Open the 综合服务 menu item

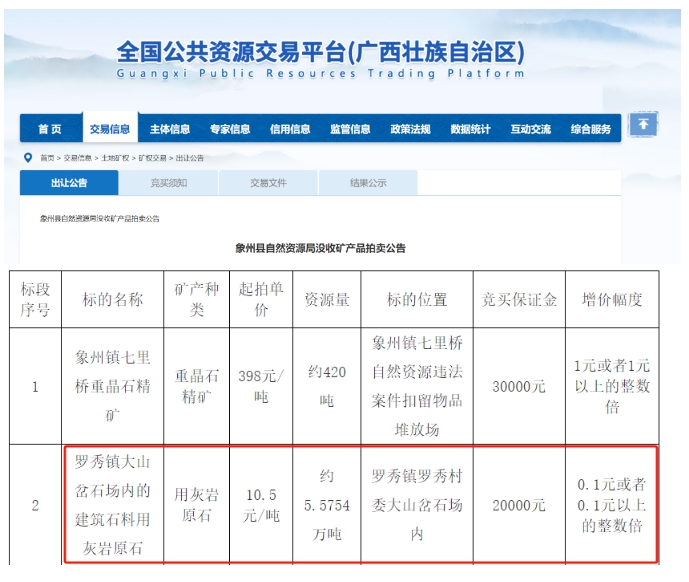point(590,129)
